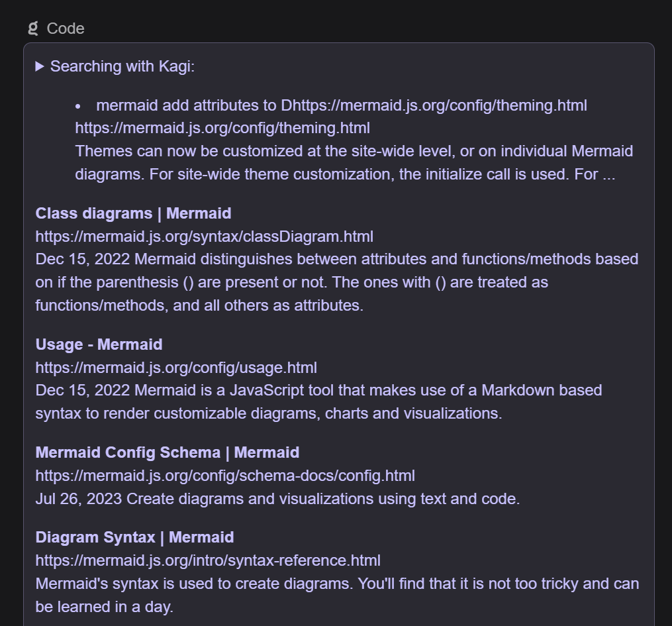The image size is (672, 626).
Task: Expand the Searching with Kagi disclosure triangle
Action: [40, 66]
